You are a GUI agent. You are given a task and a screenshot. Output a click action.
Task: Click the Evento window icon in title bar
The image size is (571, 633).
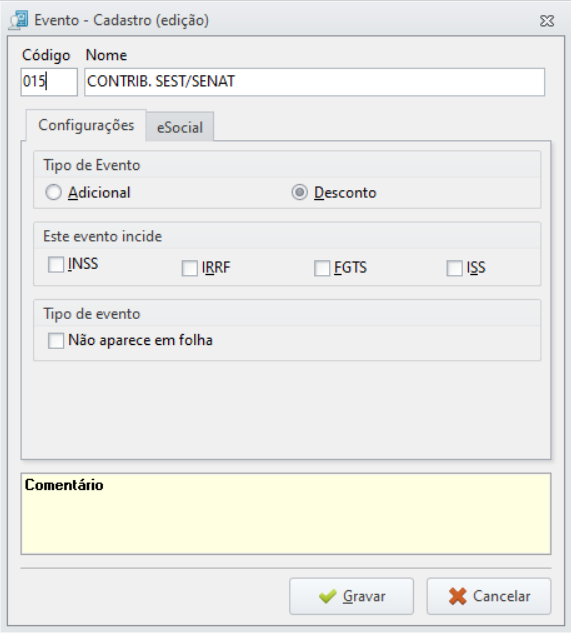pos(19,20)
